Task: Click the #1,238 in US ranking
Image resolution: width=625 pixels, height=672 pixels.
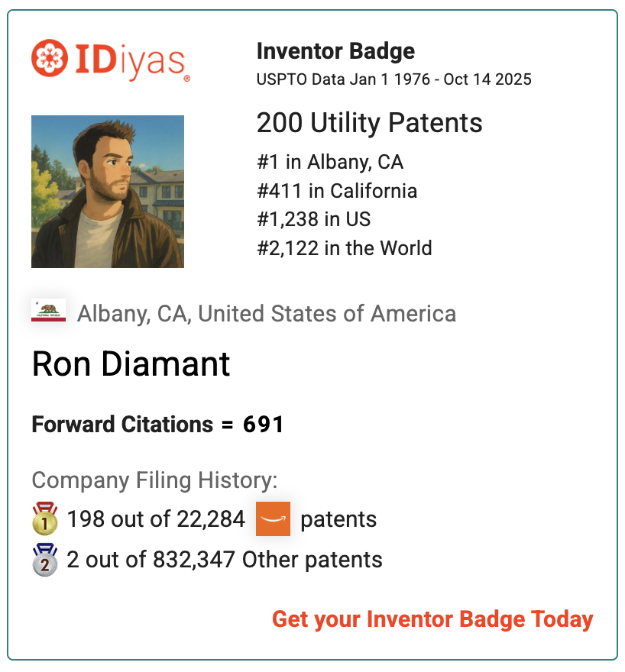Action: coord(313,219)
